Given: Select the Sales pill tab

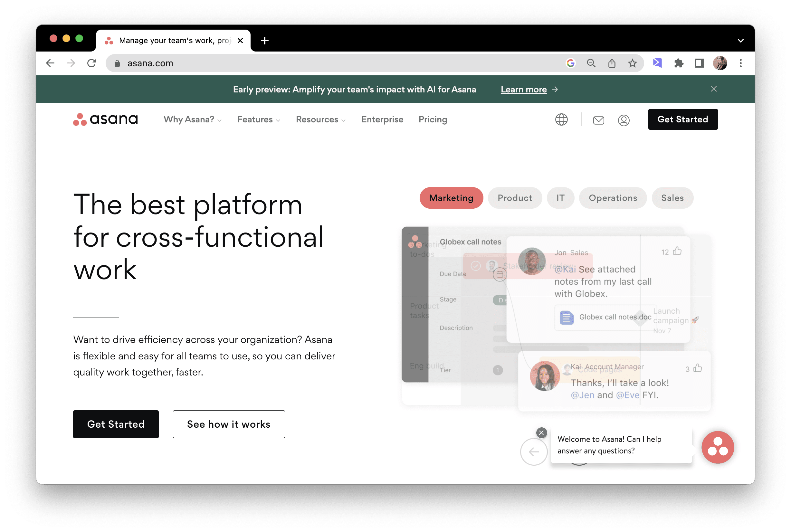Looking at the screenshot, I should click(x=672, y=198).
